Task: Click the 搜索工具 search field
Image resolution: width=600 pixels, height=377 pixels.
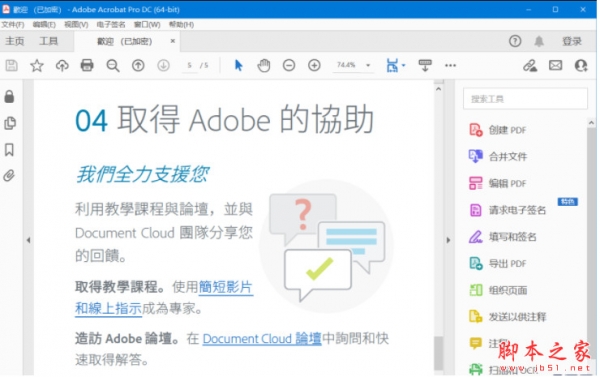Action: [x=525, y=99]
